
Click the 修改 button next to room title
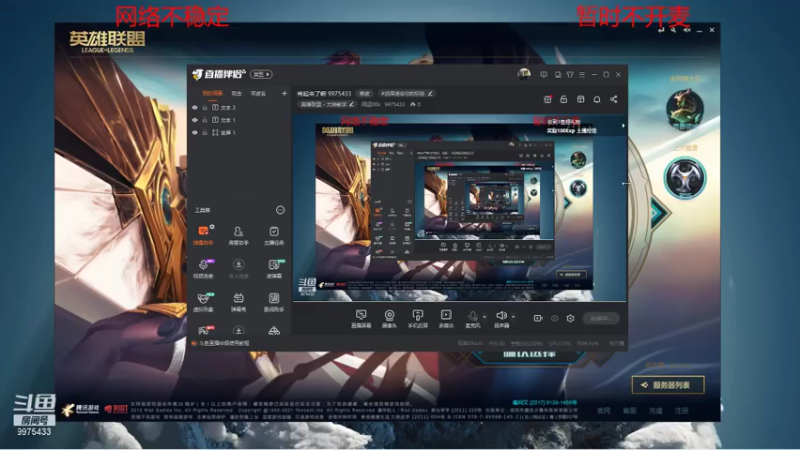pos(364,94)
